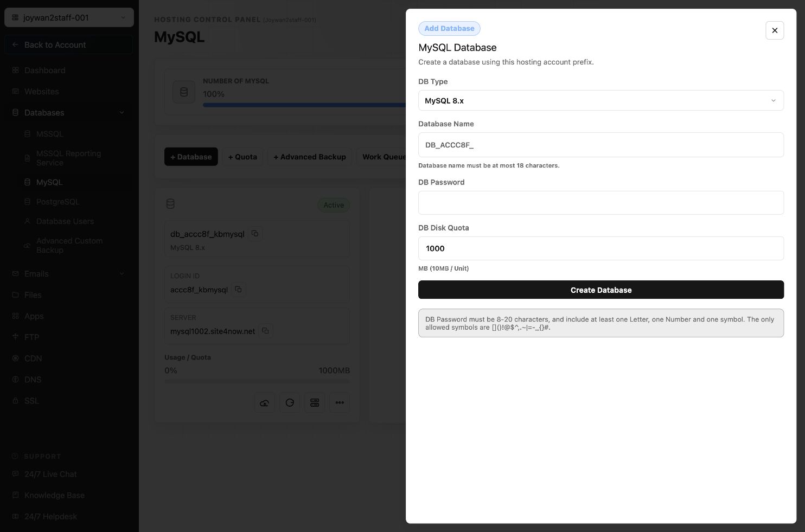The image size is (805, 532).
Task: Click the DB Disk Quota field
Action: [x=600, y=248]
